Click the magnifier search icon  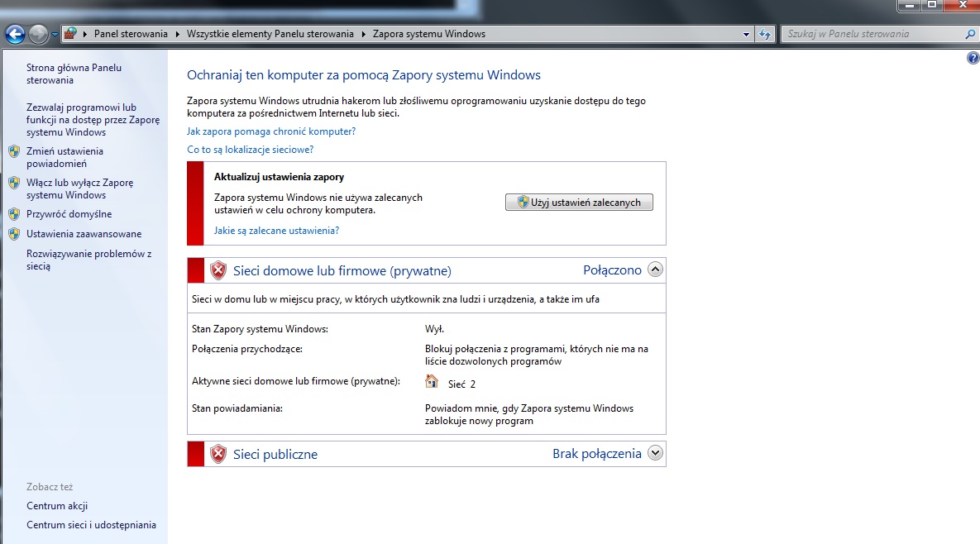[970, 35]
